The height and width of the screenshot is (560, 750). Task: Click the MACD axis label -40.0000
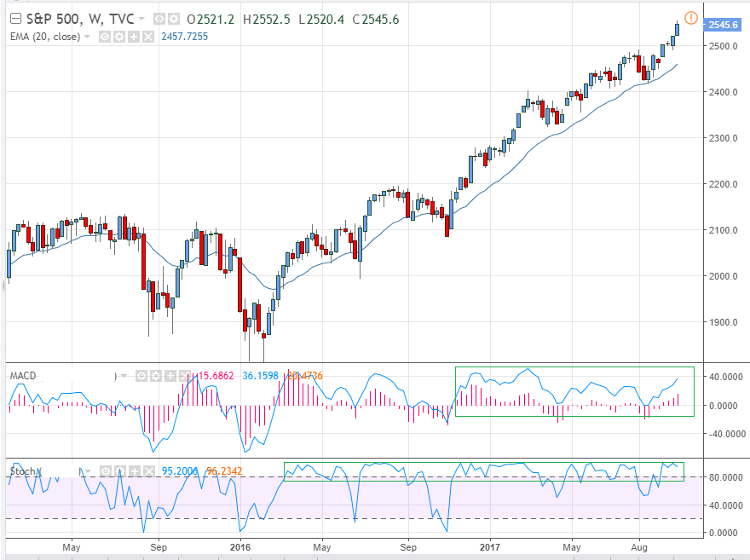(725, 434)
